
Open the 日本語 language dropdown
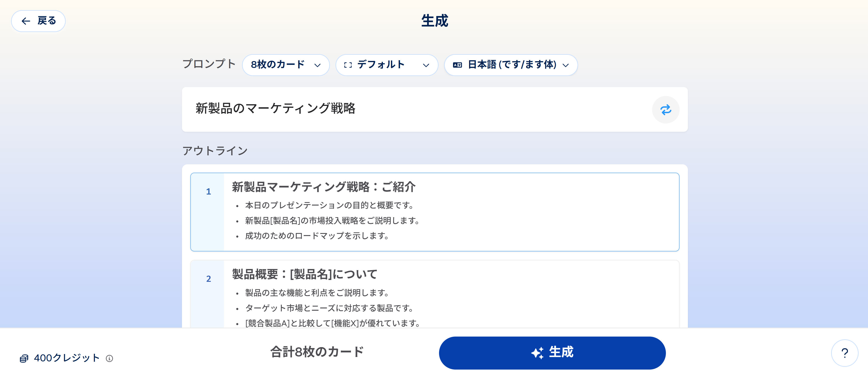click(x=511, y=65)
